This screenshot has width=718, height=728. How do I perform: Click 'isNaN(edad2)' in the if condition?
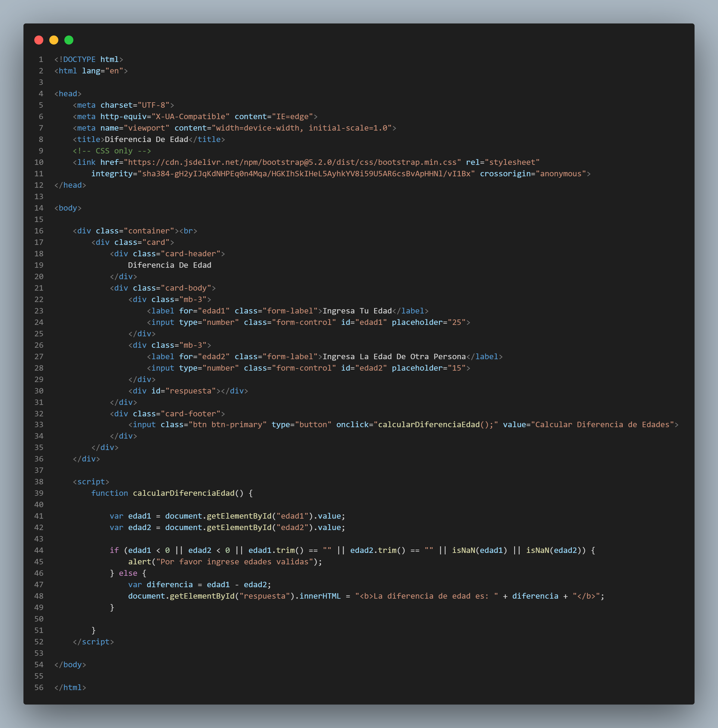pyautogui.click(x=554, y=551)
